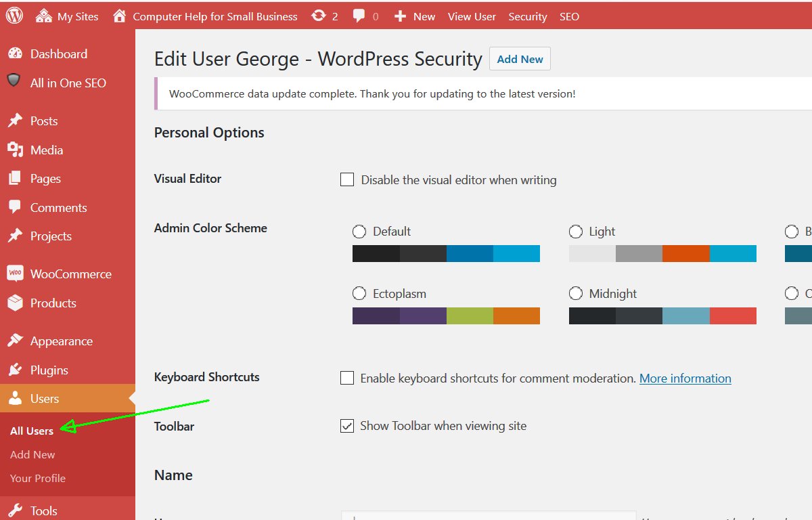
Task: Open the More information link
Action: 685,378
